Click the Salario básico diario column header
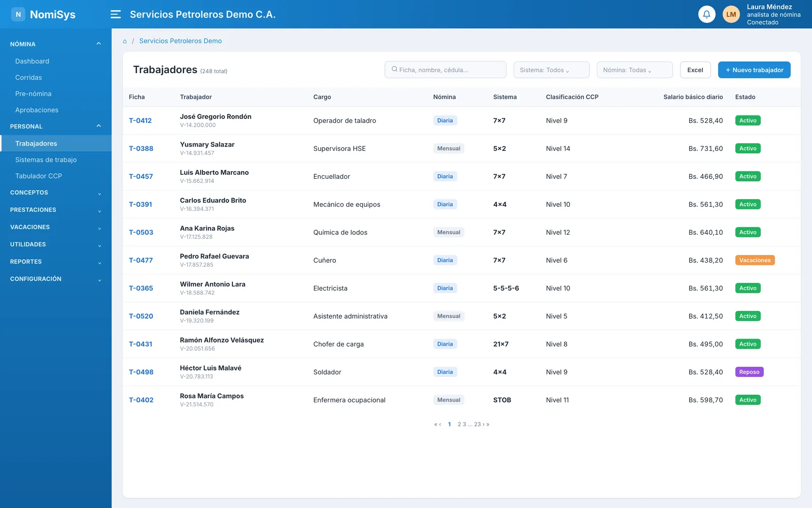The image size is (812, 508). pos(693,97)
